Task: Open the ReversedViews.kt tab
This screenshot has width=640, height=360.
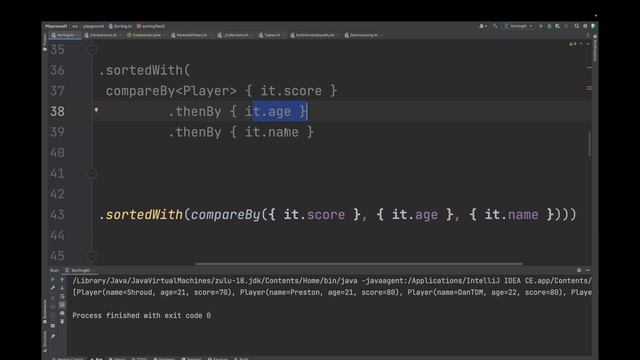Action: pyautogui.click(x=191, y=35)
